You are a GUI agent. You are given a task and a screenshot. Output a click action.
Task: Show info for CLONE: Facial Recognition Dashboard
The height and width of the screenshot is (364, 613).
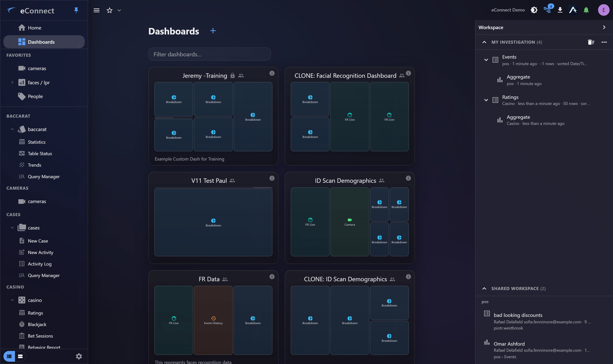click(x=408, y=73)
